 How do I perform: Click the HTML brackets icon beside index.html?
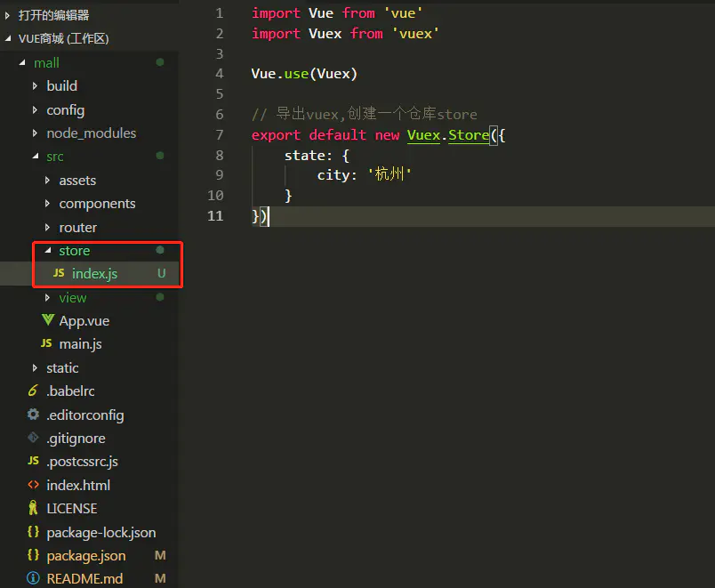[33, 485]
